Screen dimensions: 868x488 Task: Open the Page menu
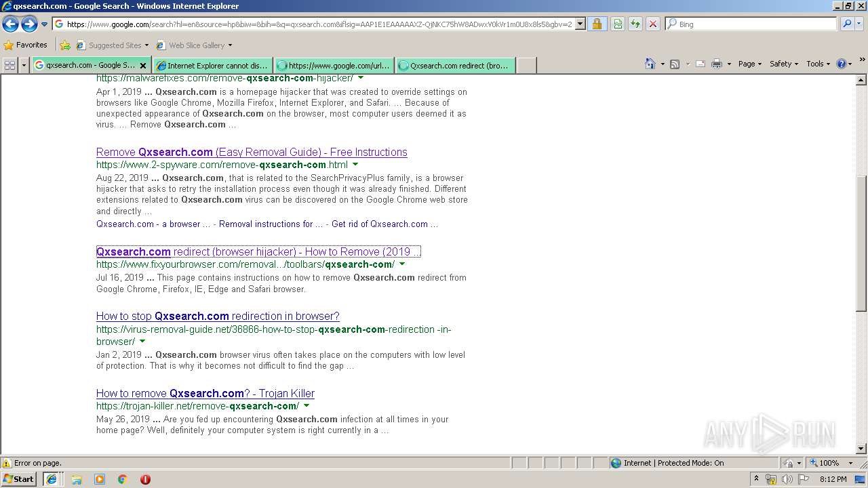point(749,64)
